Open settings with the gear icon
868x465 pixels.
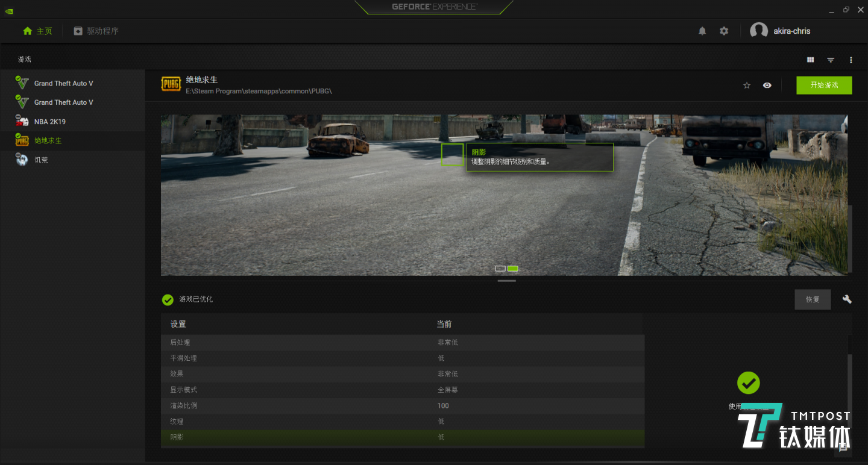(724, 31)
